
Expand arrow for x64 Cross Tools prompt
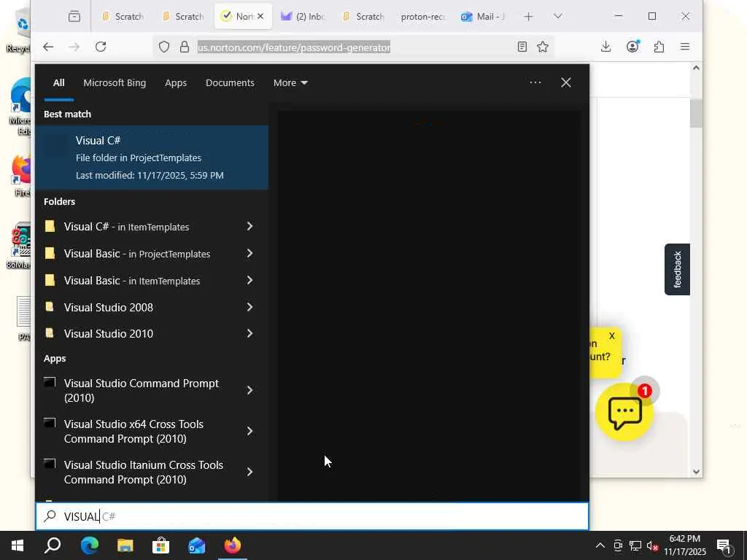click(x=249, y=432)
